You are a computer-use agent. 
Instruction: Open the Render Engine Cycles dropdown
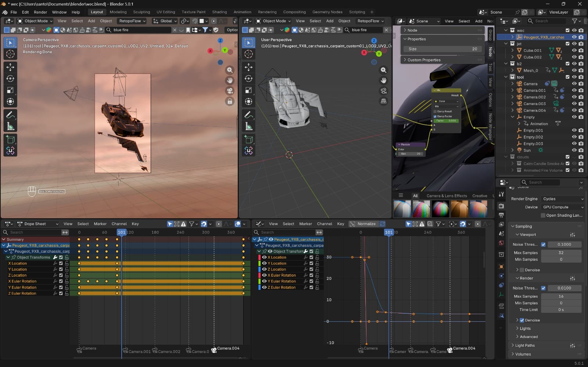point(562,199)
